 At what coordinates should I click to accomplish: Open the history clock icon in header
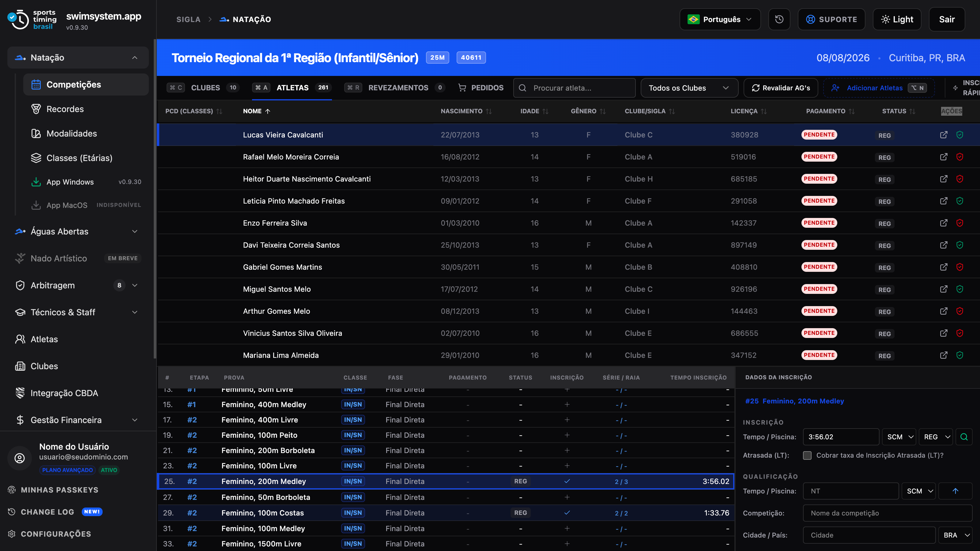tap(779, 19)
